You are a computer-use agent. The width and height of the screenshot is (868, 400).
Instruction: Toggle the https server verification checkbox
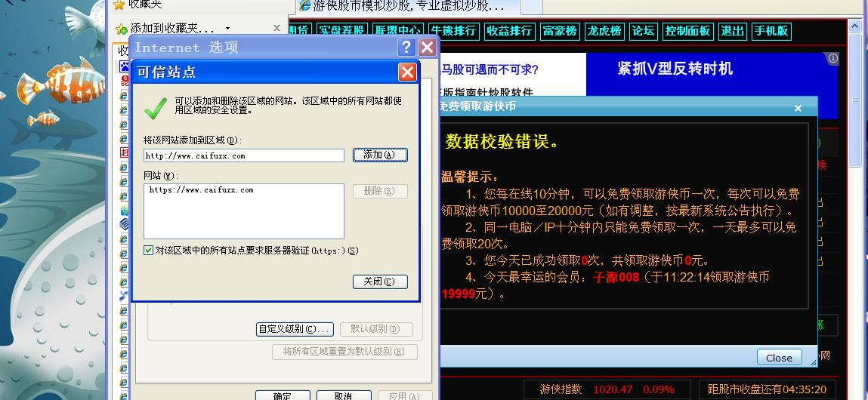pos(149,251)
